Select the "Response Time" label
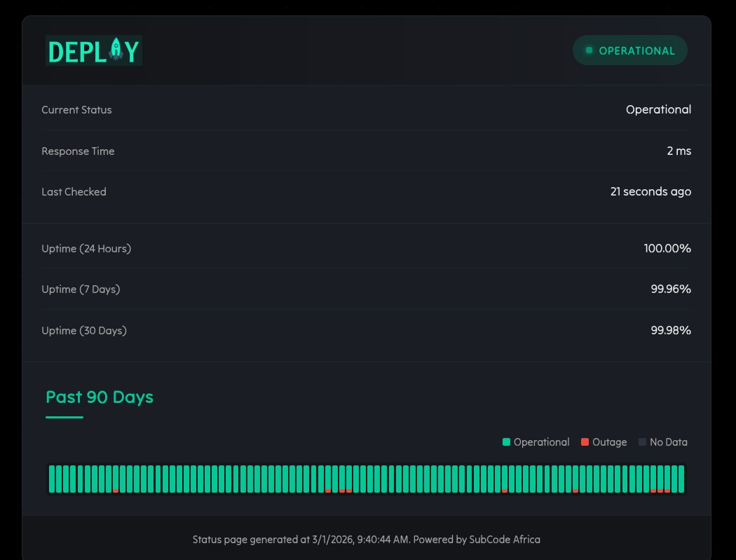Screen dimensions: 736x560 (78, 151)
